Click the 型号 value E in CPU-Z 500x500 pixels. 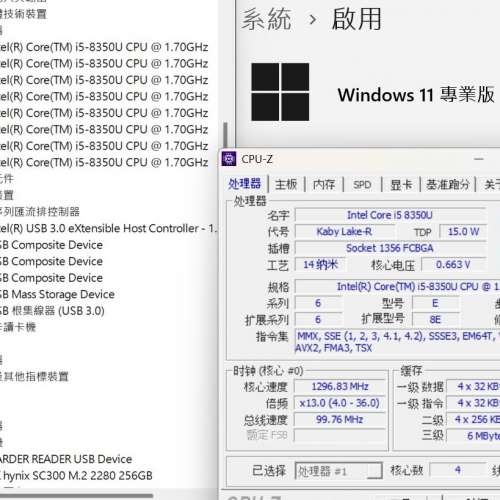[435, 303]
